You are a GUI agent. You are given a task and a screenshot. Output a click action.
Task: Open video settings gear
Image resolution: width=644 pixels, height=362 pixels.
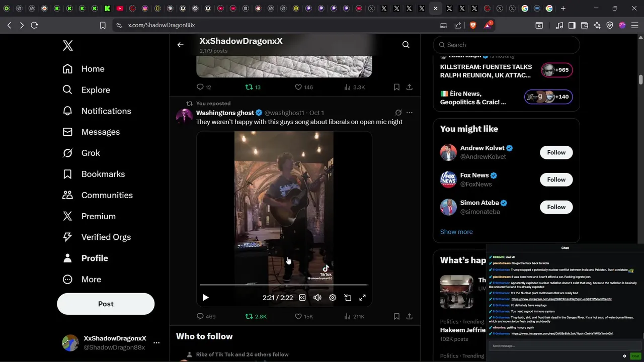point(333,298)
